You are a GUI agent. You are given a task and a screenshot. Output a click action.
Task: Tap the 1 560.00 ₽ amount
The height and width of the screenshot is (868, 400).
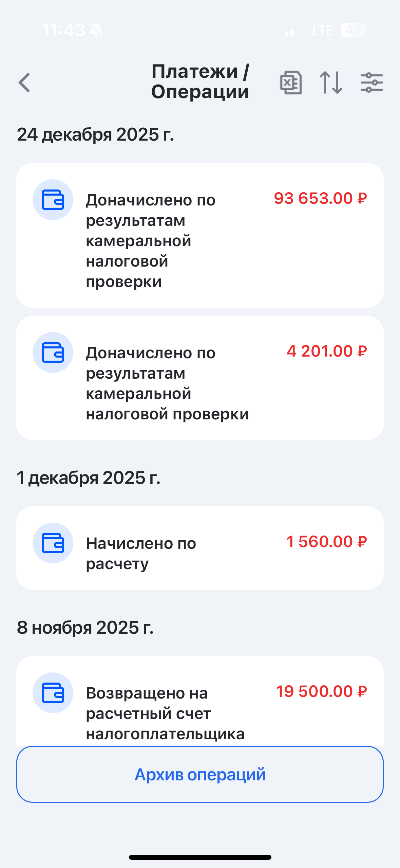coord(327,542)
